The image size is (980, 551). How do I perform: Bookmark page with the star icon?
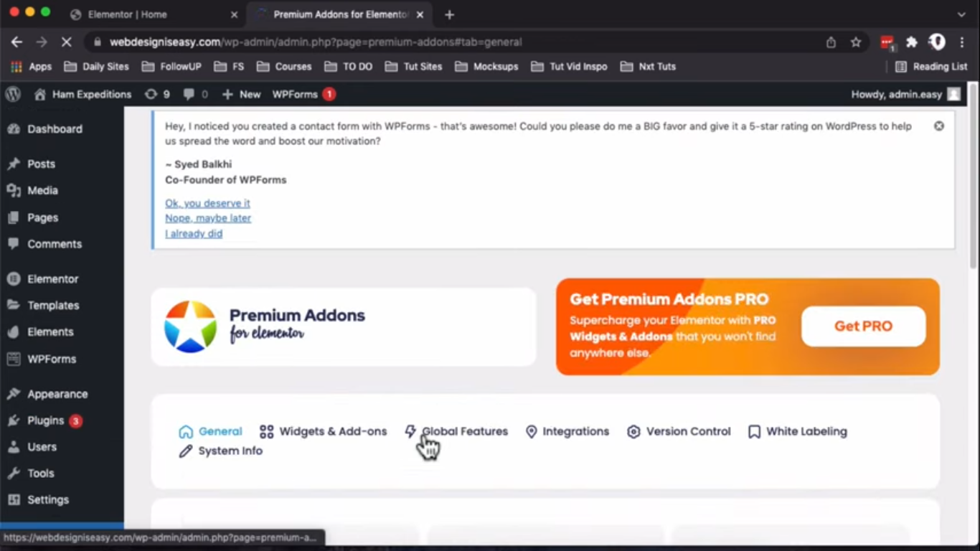pos(856,42)
